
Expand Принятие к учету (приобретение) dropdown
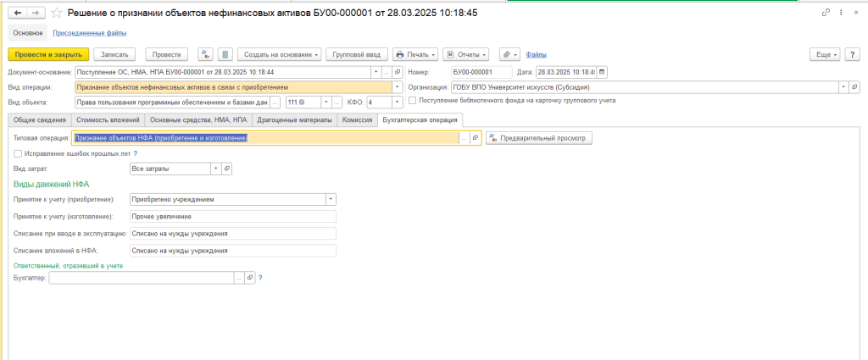pyautogui.click(x=331, y=200)
